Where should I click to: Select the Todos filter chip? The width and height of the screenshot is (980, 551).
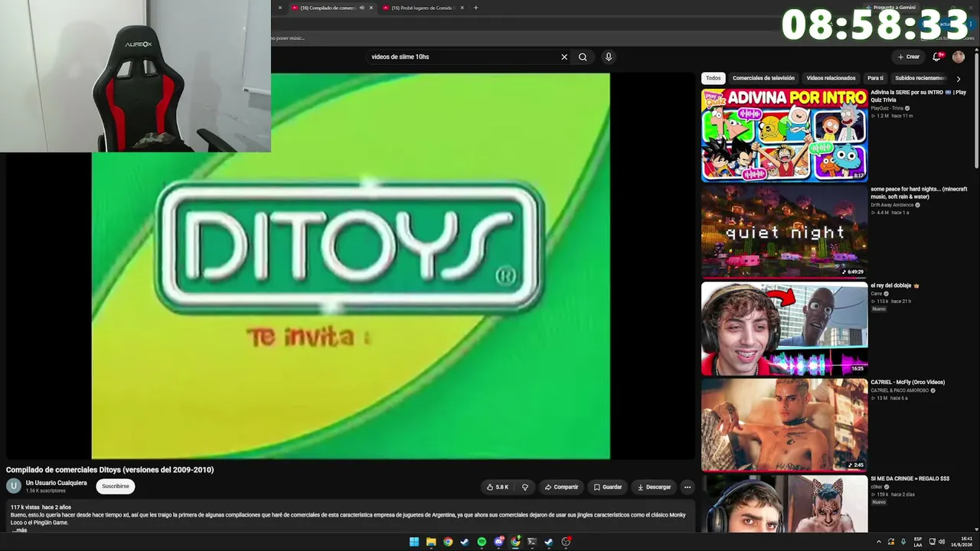click(713, 78)
